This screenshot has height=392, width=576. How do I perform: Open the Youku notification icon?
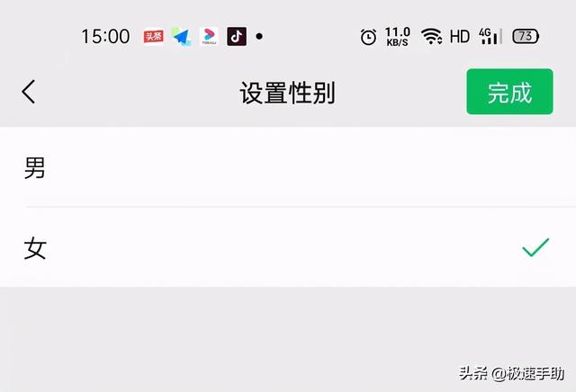(209, 36)
